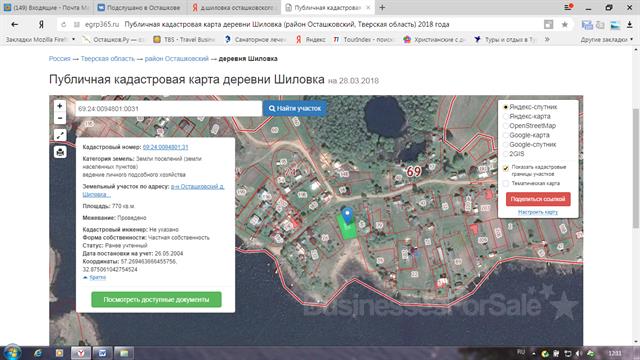
Task: Open Другие закладки dropdown
Action: (607, 39)
